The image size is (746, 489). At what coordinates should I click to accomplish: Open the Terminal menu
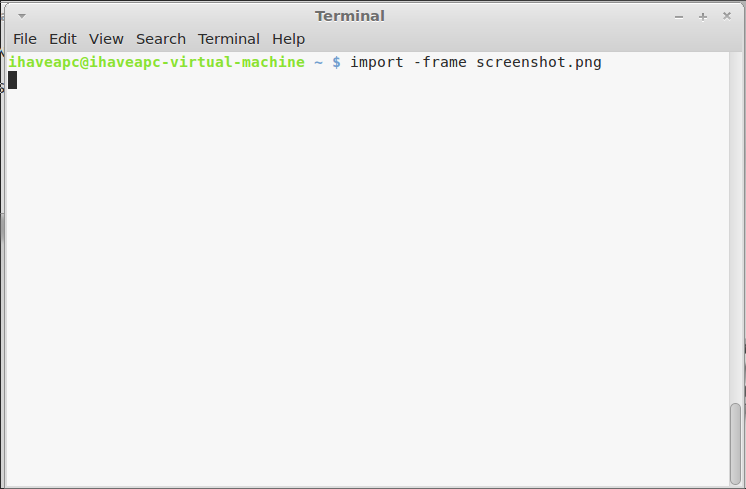pyautogui.click(x=229, y=39)
